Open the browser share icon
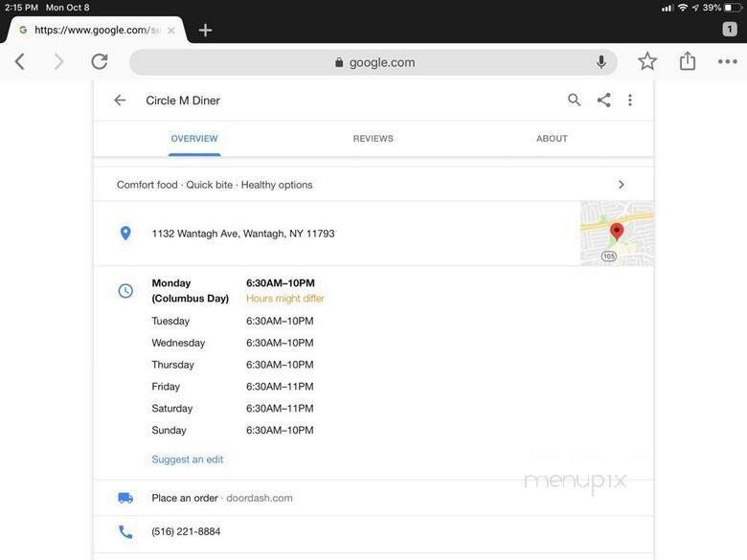The width and height of the screenshot is (747, 560). coord(688,61)
